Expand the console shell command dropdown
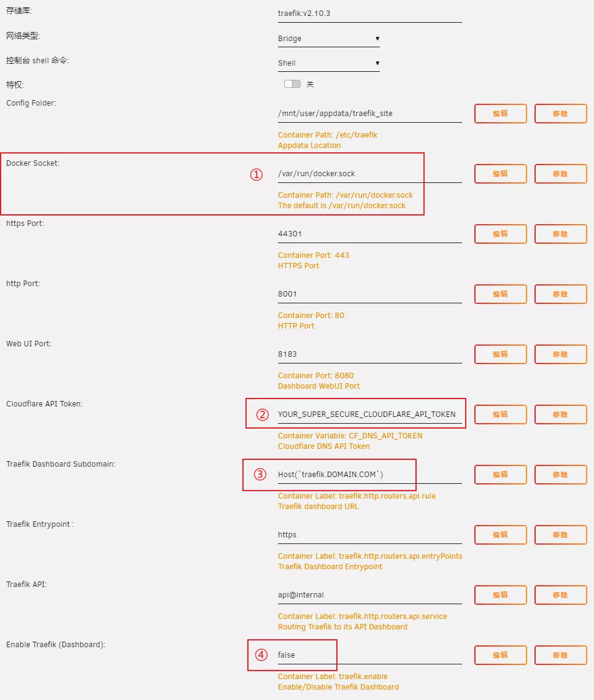The height and width of the screenshot is (700, 594). (328, 63)
